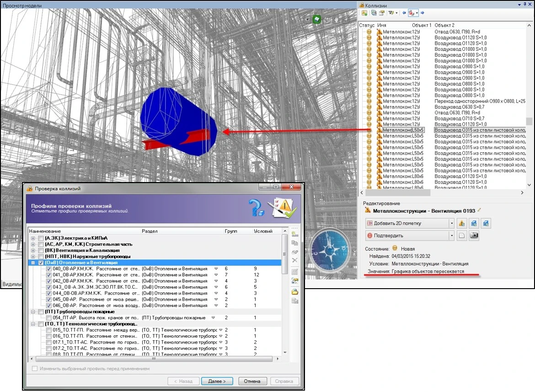Image resolution: width=535 pixels, height=392 pixels.
Task: Check the (ВК) Вентиляция и Канализация checkbox
Action: pos(41,251)
